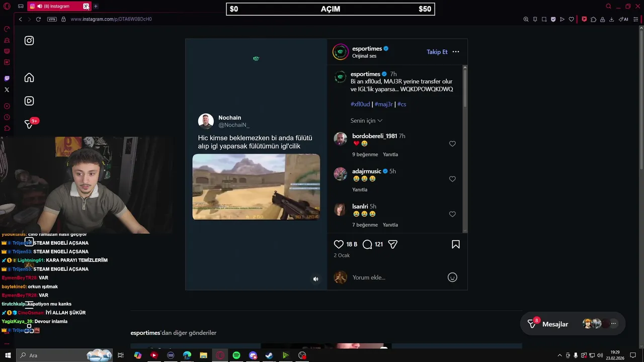Image resolution: width=644 pixels, height=362 pixels.
Task: Open the #cs hashtag
Action: (x=401, y=104)
